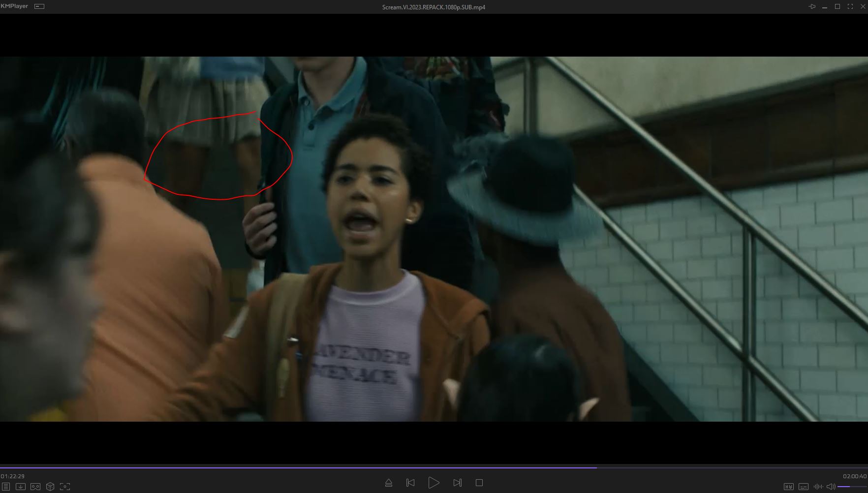
Task: Enable VR mode with goggles icon
Action: (35, 487)
